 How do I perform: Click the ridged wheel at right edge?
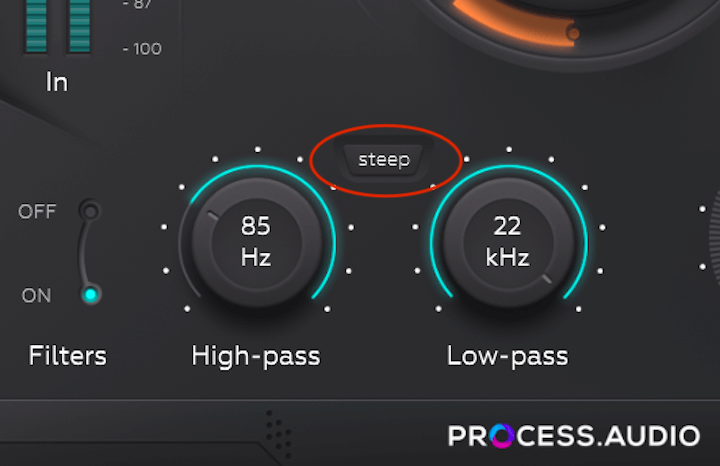point(714,239)
